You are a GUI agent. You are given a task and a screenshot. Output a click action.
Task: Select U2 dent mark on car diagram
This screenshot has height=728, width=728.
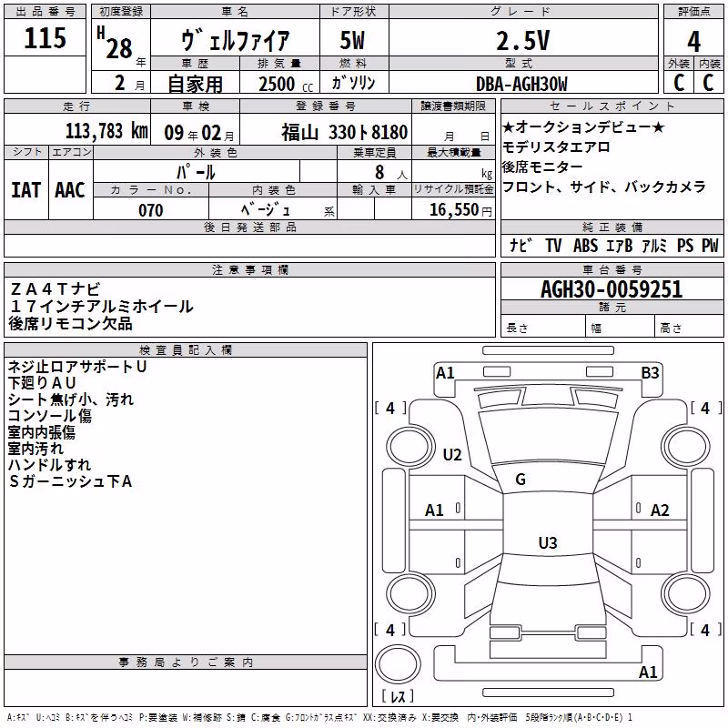coord(452,455)
